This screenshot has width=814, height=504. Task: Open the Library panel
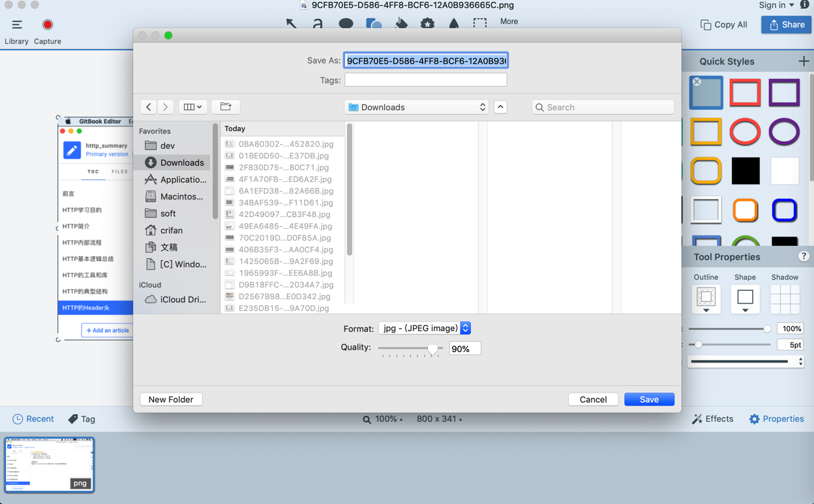click(x=17, y=31)
